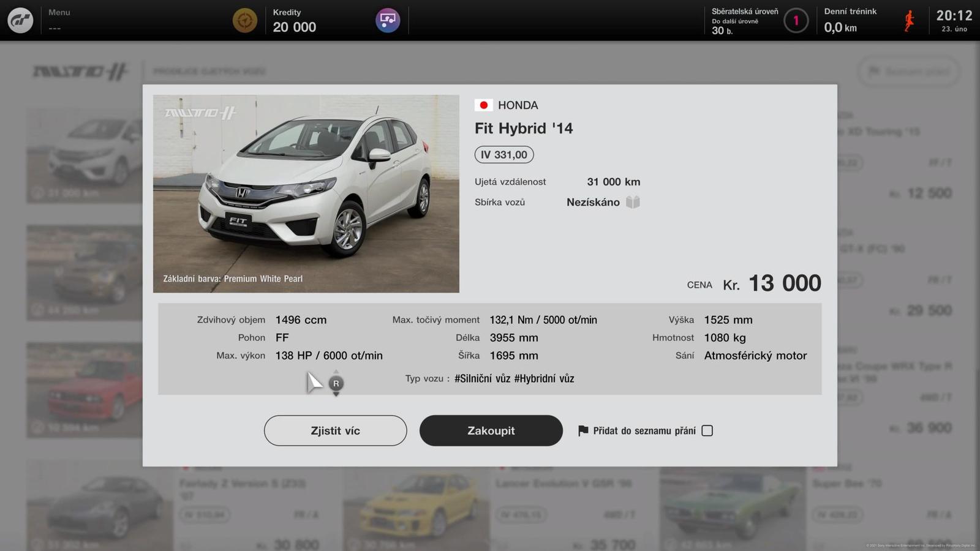Open the purple music rally icon

click(x=388, y=21)
